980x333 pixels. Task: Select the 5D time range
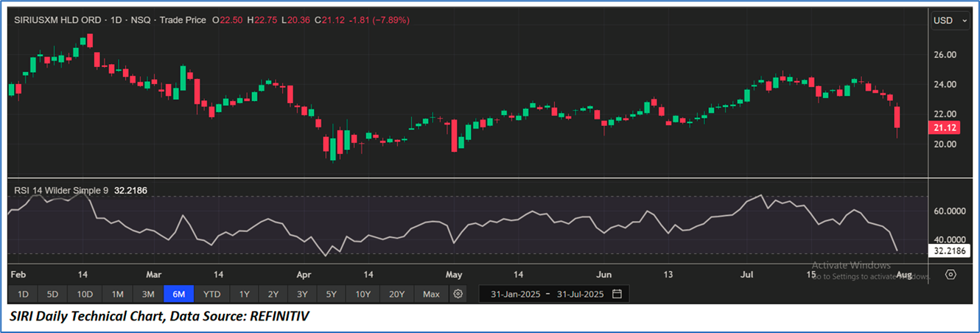click(x=52, y=294)
